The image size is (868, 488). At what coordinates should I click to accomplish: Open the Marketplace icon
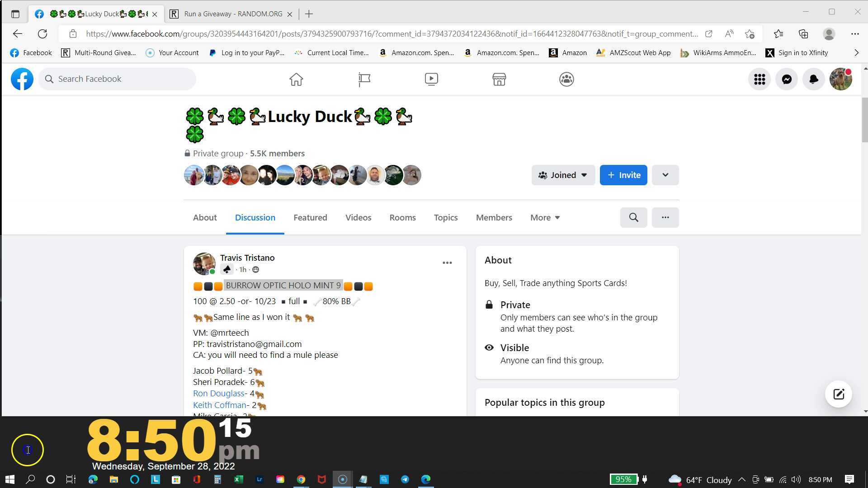[499, 79]
